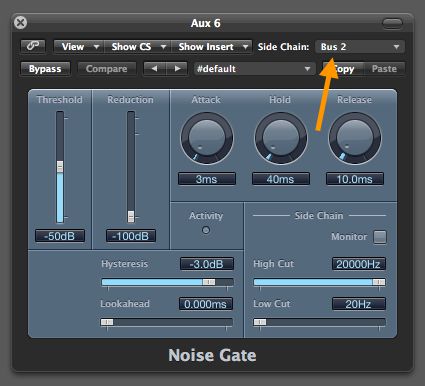Select next preset with right arrow
This screenshot has width=425, height=386.
pos(177,69)
